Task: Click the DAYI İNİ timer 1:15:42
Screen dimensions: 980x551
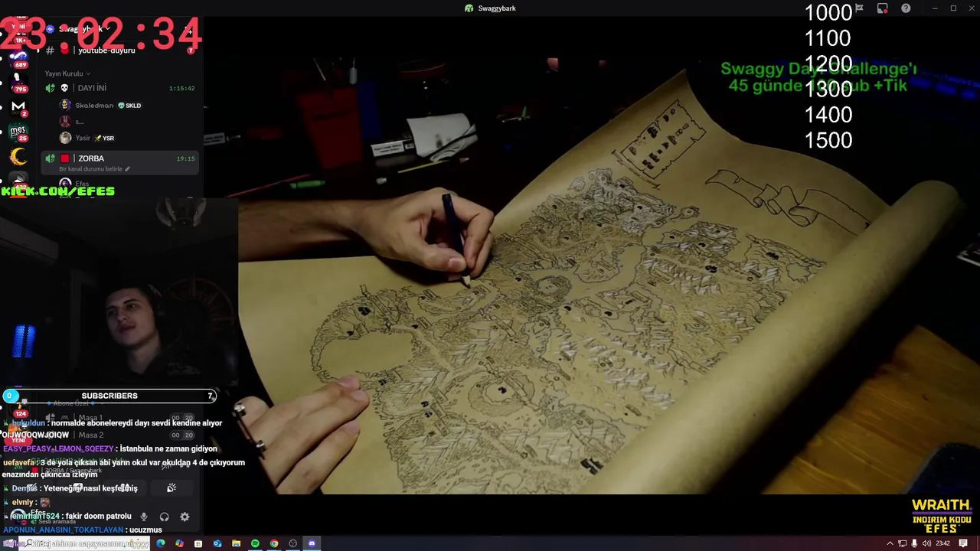Action: coord(182,88)
